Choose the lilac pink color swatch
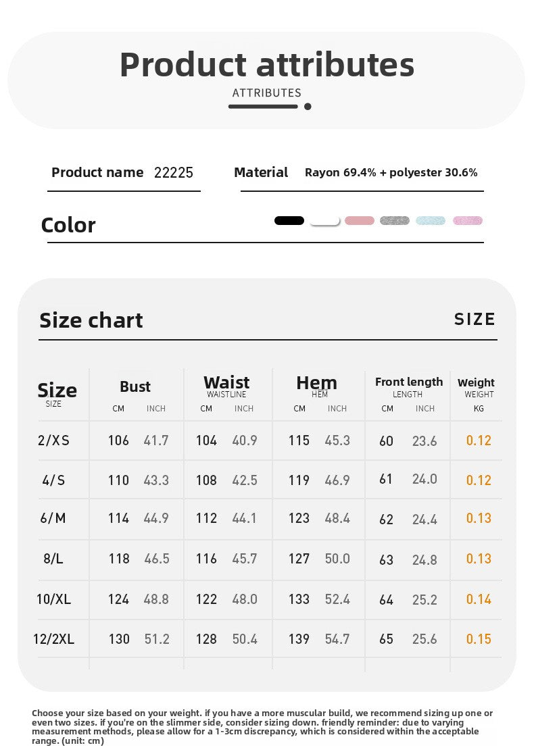Viewport: 534px width, 756px height. pos(468,221)
